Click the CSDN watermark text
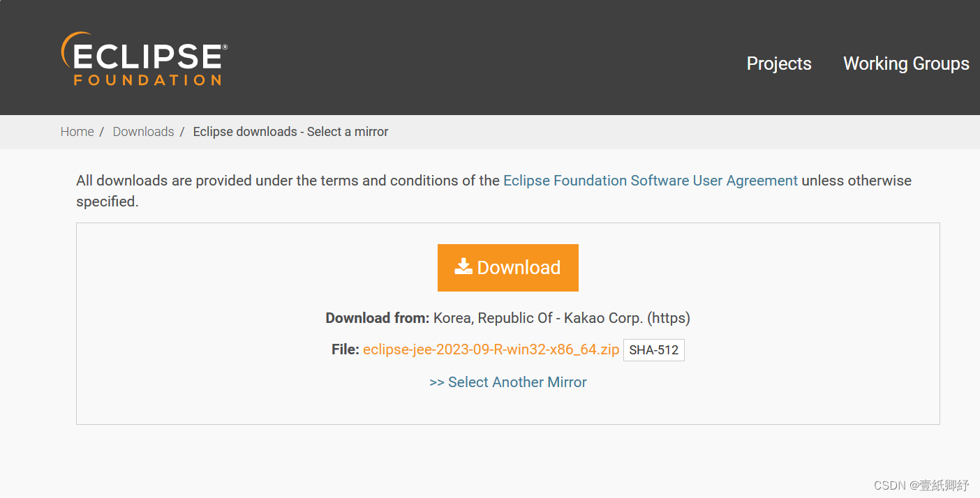Image resolution: width=980 pixels, height=498 pixels. [x=921, y=485]
